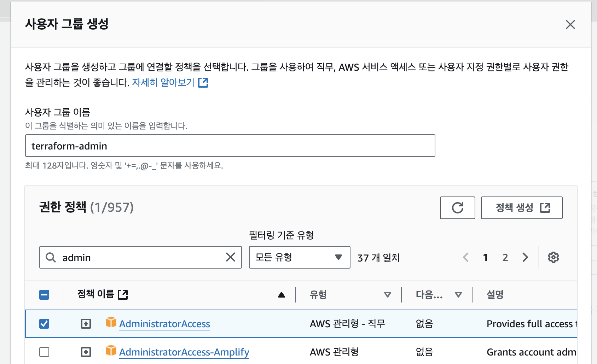This screenshot has height=364, width=597.
Task: Check the AdministratorAccess-Amplify policy checkbox
Action: pyautogui.click(x=44, y=352)
